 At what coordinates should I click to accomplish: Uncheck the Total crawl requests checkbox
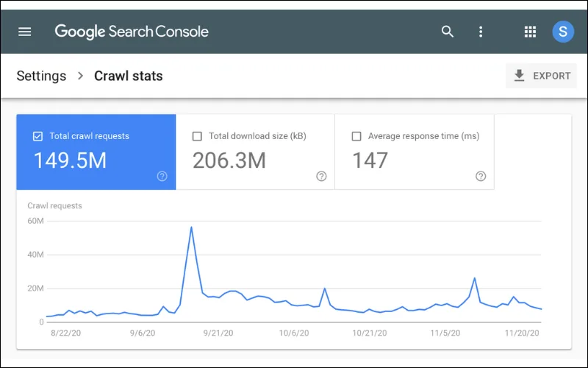point(37,136)
